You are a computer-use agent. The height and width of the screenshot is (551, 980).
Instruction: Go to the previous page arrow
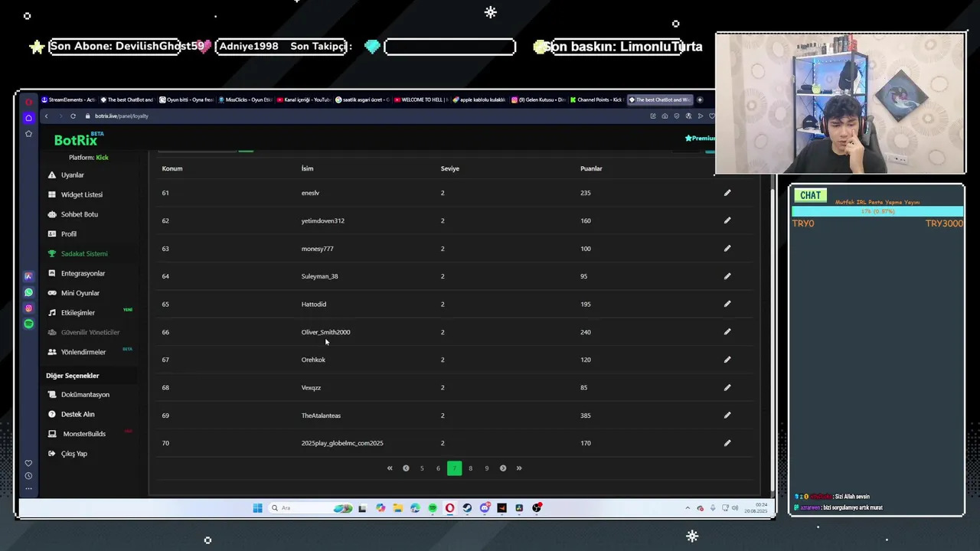(x=406, y=468)
